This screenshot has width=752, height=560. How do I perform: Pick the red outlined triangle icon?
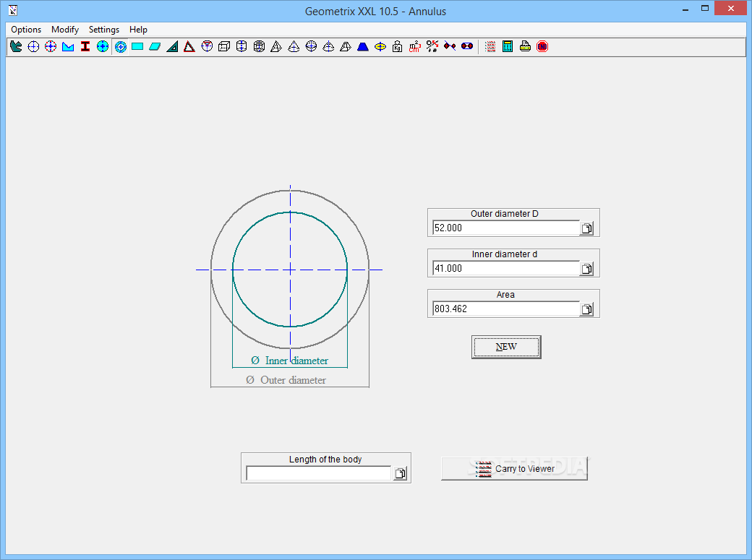tap(189, 46)
